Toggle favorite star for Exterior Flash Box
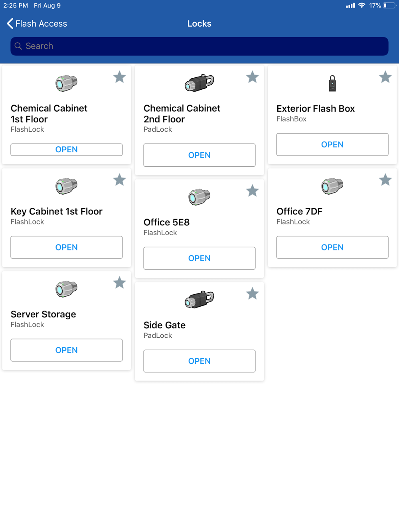399x532 pixels. click(385, 77)
